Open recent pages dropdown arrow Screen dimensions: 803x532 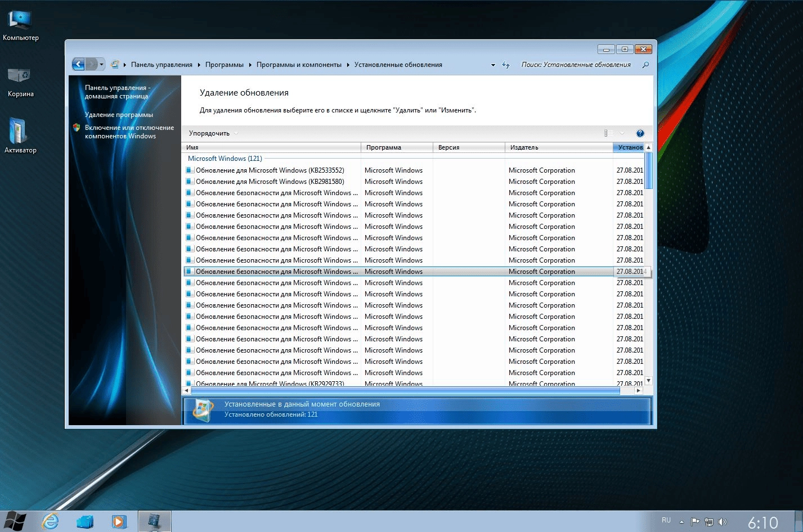[x=102, y=64]
